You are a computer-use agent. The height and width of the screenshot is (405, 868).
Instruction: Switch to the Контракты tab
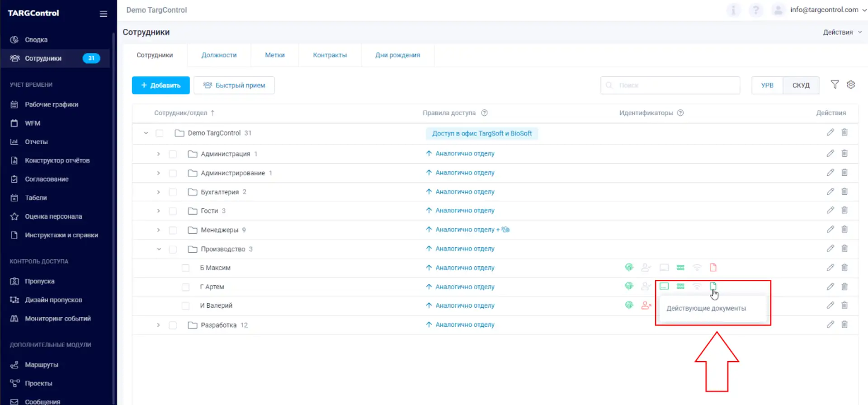coord(330,55)
